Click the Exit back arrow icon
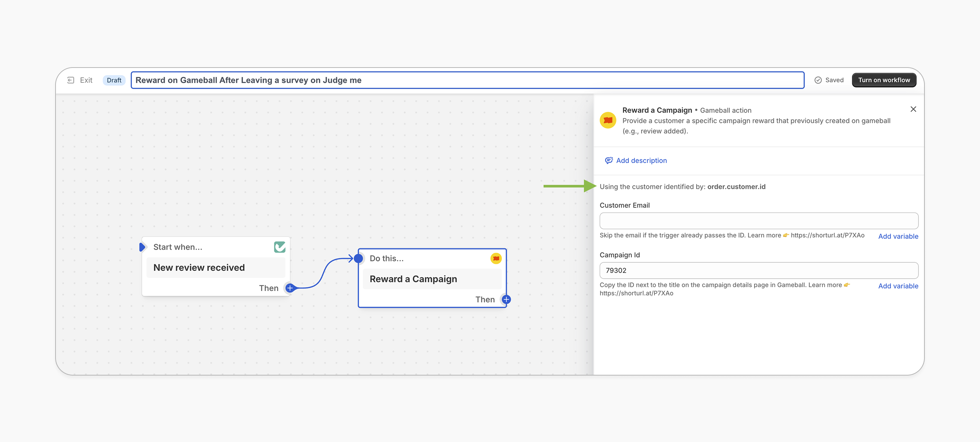The image size is (980, 442). point(71,80)
